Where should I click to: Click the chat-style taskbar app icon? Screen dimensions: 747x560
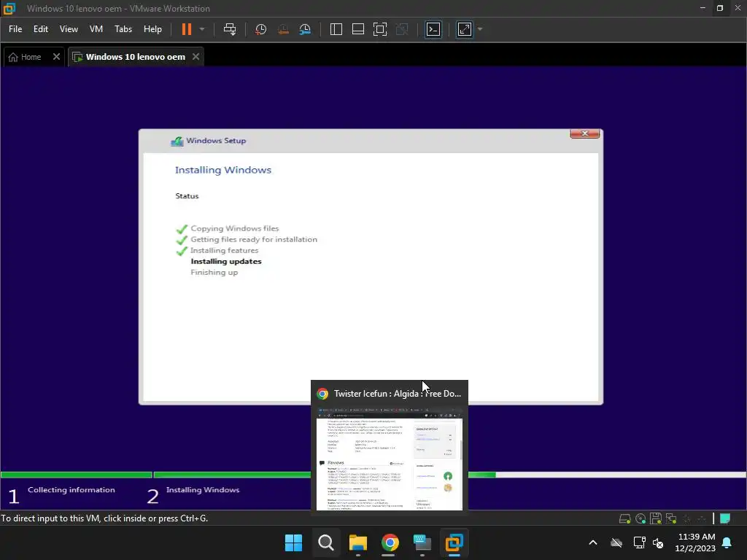(x=422, y=542)
